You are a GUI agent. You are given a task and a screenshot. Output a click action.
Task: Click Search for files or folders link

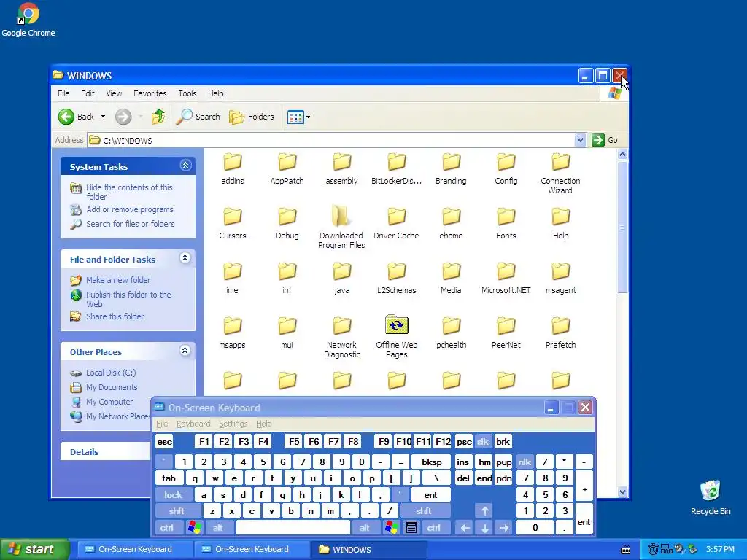130,224
